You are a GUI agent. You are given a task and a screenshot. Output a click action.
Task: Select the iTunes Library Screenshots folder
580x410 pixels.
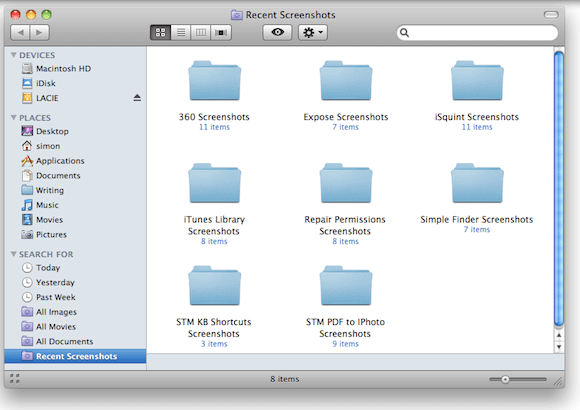coord(215,184)
